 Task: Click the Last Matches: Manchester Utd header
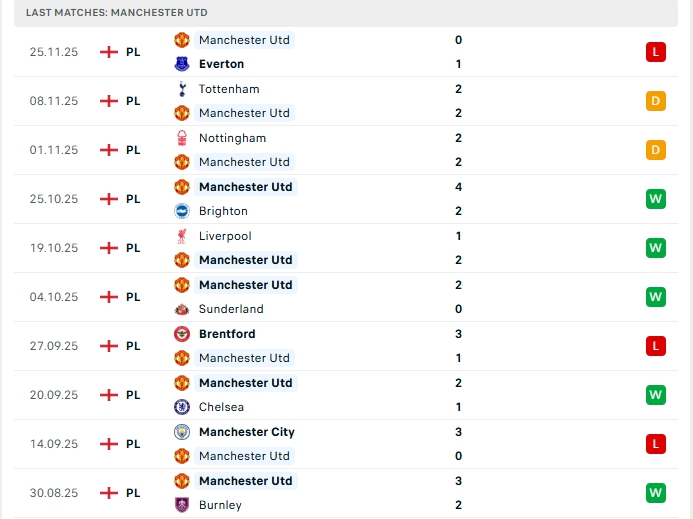117,12
